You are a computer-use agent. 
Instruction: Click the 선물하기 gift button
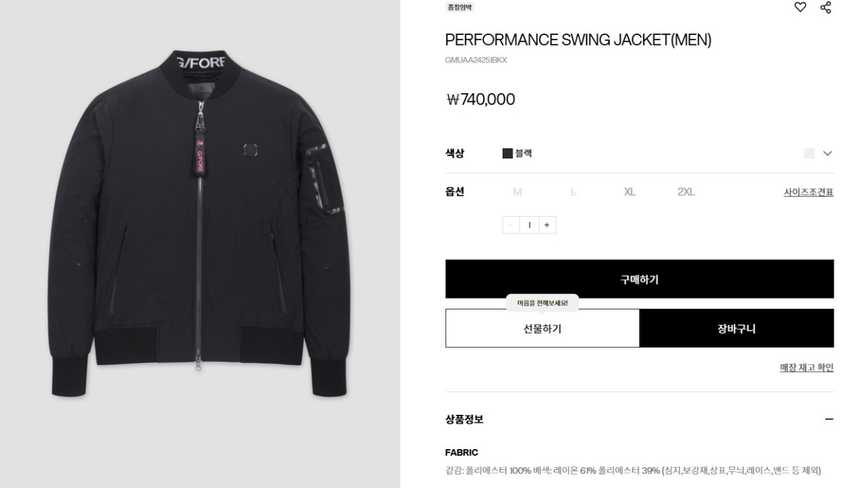coord(542,328)
